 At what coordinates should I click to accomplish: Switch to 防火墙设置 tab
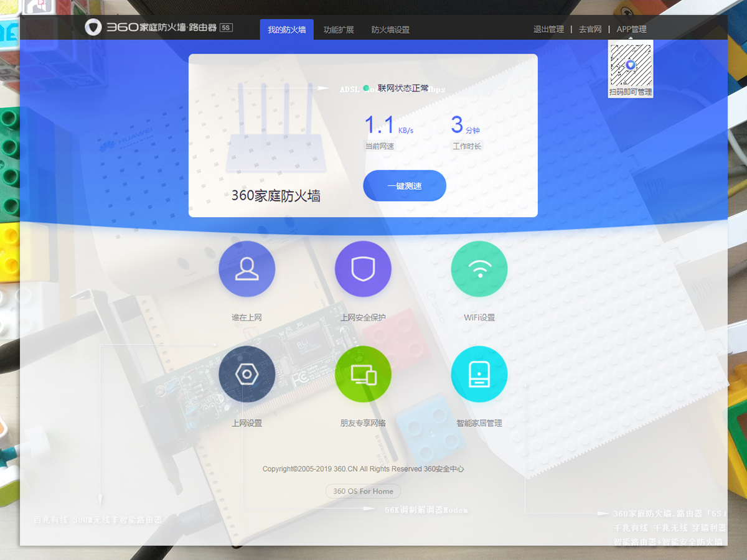tap(390, 30)
